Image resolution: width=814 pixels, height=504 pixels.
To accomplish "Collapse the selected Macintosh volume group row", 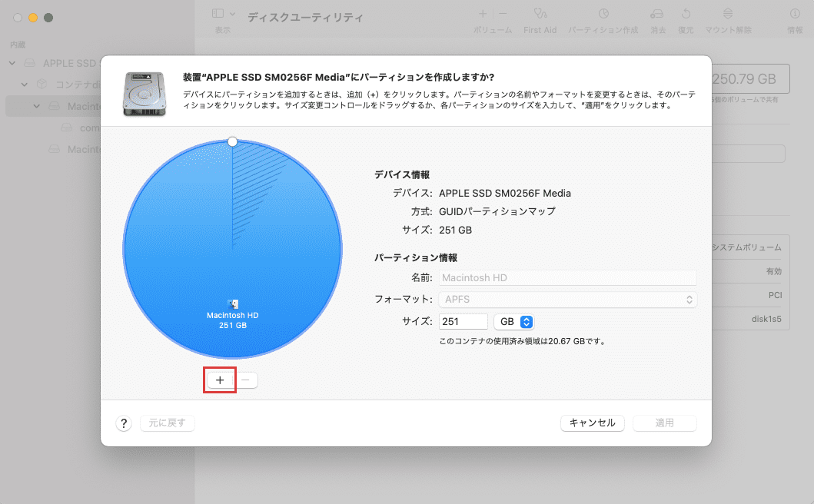I will 36,106.
